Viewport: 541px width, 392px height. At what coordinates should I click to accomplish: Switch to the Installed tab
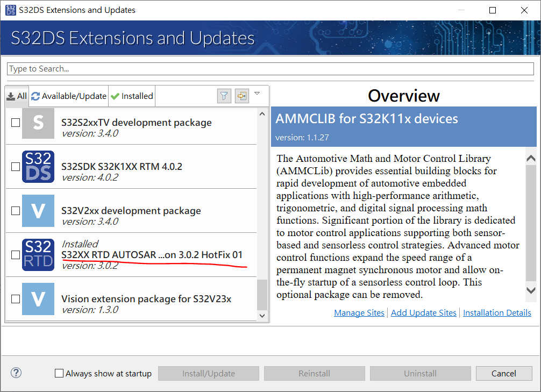[132, 96]
